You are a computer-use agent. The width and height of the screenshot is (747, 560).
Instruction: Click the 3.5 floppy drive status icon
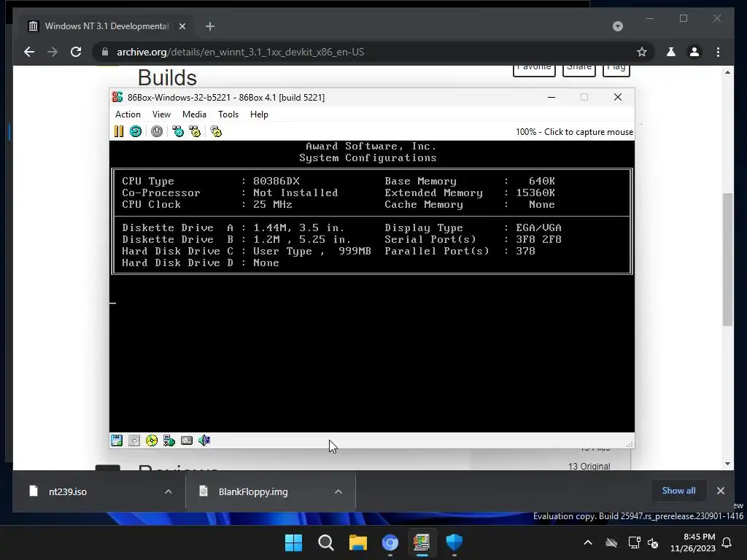pos(117,440)
